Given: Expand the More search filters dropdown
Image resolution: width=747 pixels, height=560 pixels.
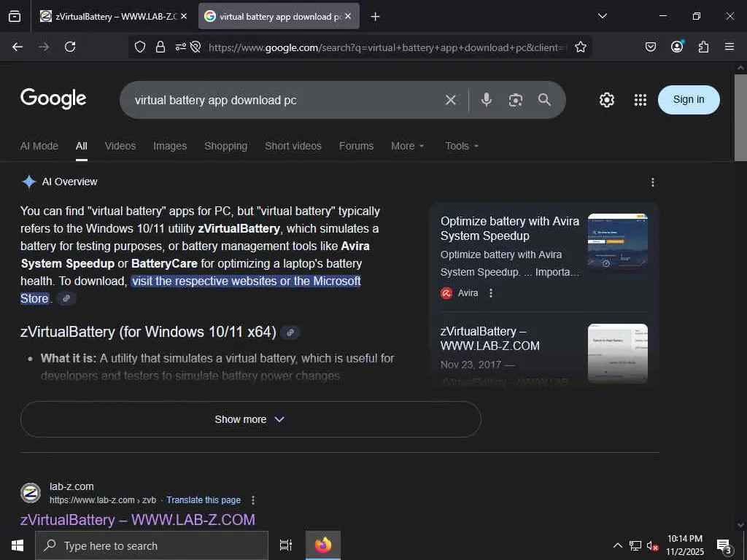Looking at the screenshot, I should (x=407, y=146).
